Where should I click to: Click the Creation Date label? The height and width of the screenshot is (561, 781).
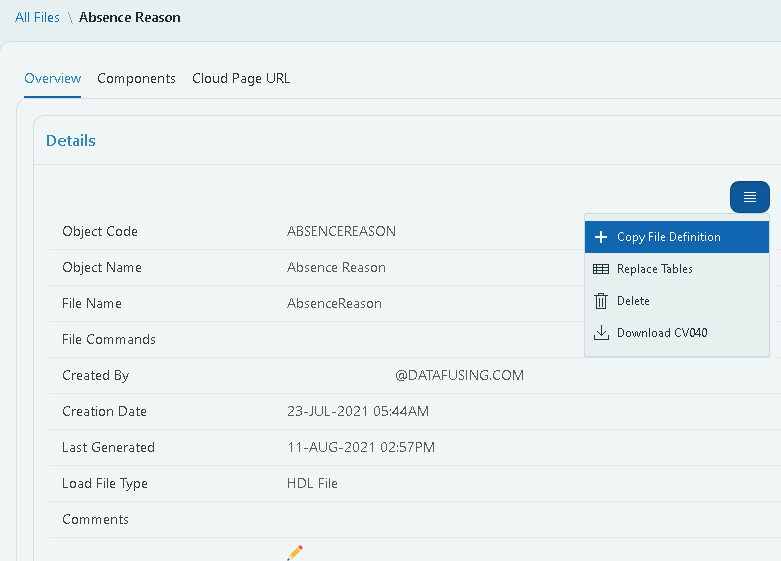coord(105,412)
